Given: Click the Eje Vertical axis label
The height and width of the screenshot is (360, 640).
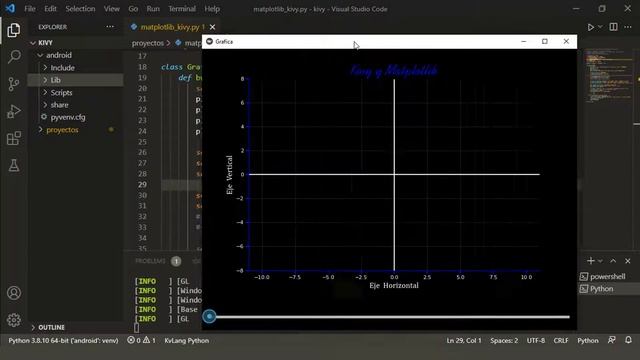Looking at the screenshot, I should (229, 174).
